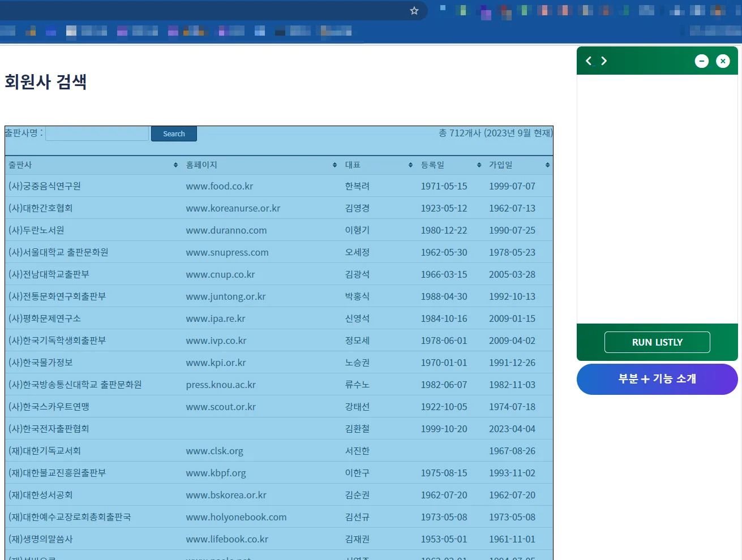742x560 pixels.
Task: Click the back arrow in Listly panel
Action: (589, 61)
